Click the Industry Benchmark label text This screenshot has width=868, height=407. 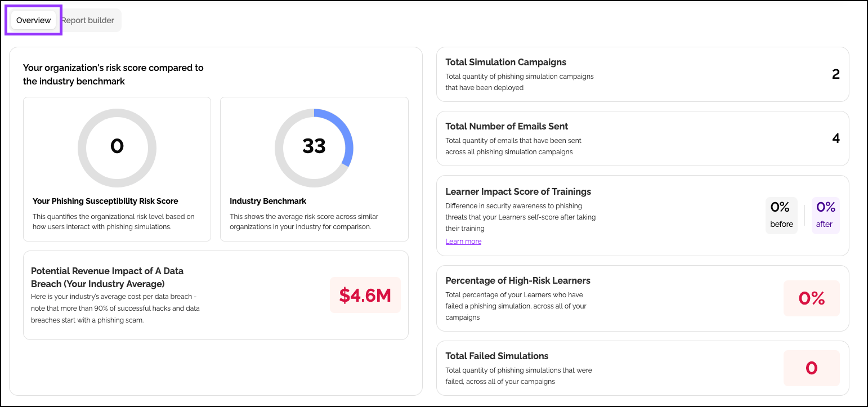pos(268,201)
